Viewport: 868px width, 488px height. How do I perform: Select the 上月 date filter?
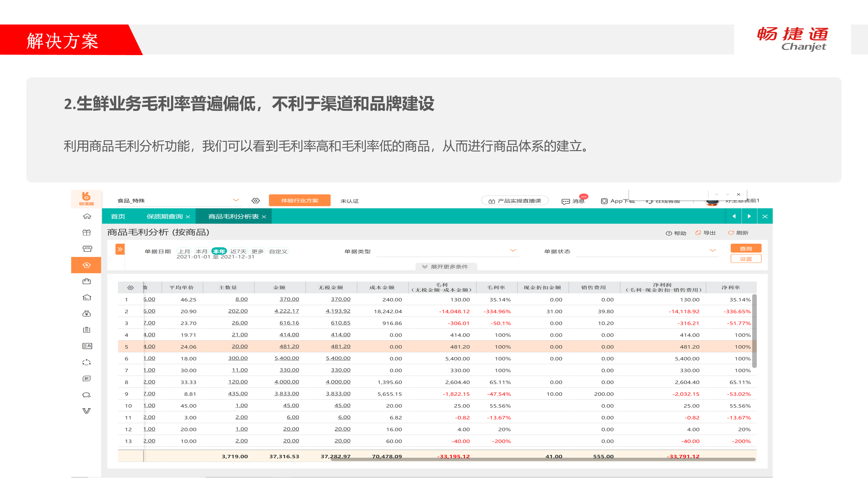point(184,251)
